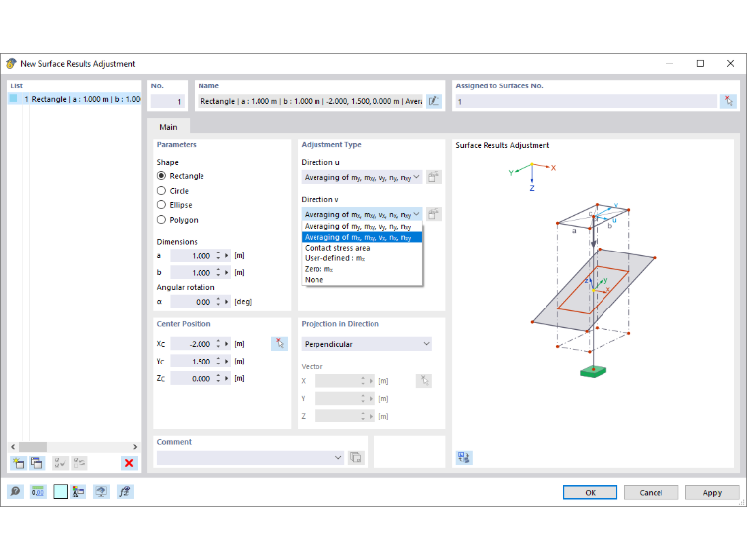Screen dimensions: 747x560
Task: Click the list scroll right arrow
Action: coord(135,447)
